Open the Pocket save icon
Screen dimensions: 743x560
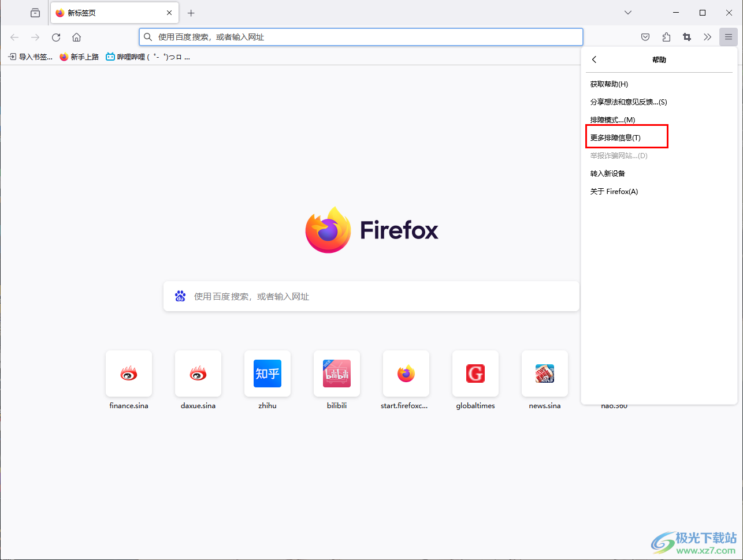(x=645, y=37)
